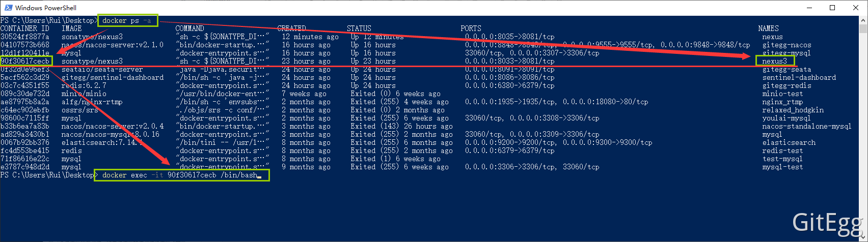Click the IMAGE column header
Image resolution: width=868 pixels, height=242 pixels.
click(72, 28)
